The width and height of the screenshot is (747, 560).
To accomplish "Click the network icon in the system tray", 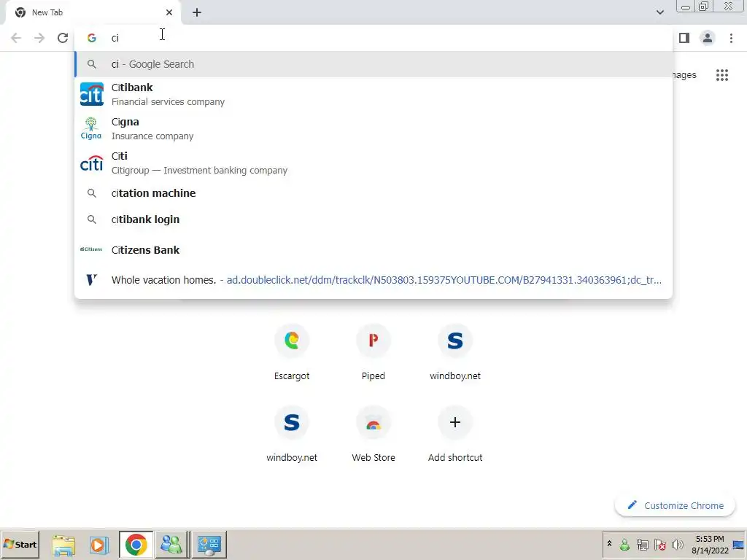I will (x=642, y=545).
